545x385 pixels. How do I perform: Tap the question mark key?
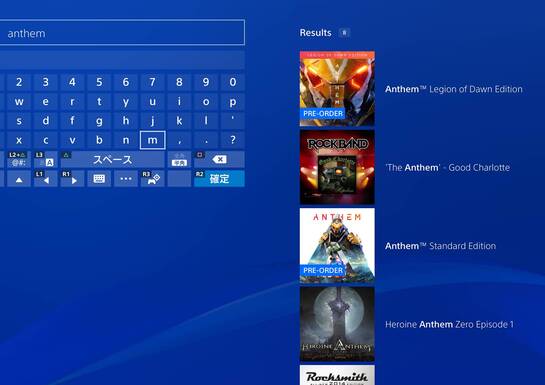pyautogui.click(x=233, y=140)
